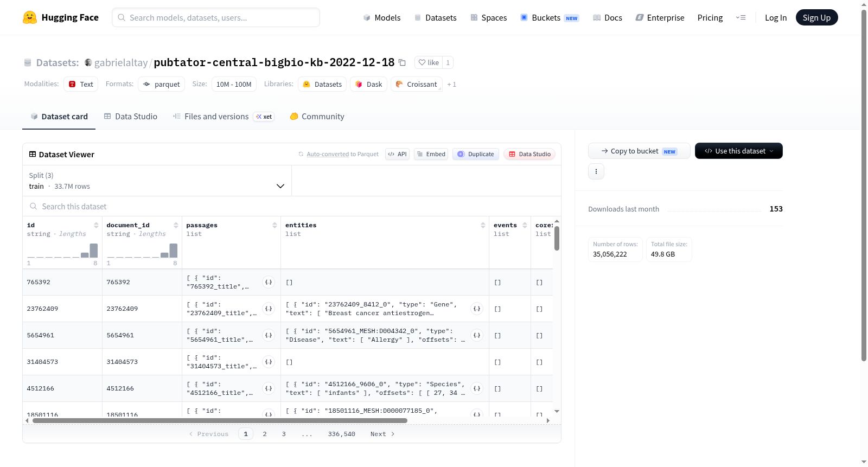Open the Enterprise page
868x467 pixels.
660,17
